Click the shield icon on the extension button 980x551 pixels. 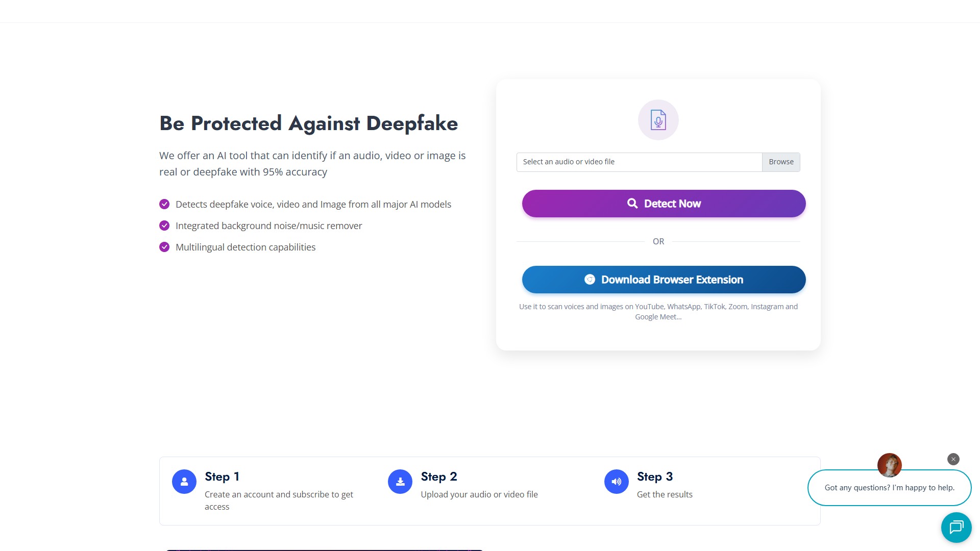590,280
